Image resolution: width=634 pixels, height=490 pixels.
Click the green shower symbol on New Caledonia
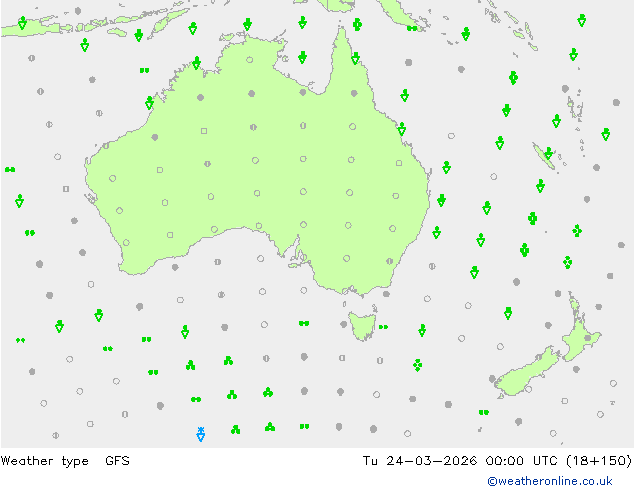[548, 154]
